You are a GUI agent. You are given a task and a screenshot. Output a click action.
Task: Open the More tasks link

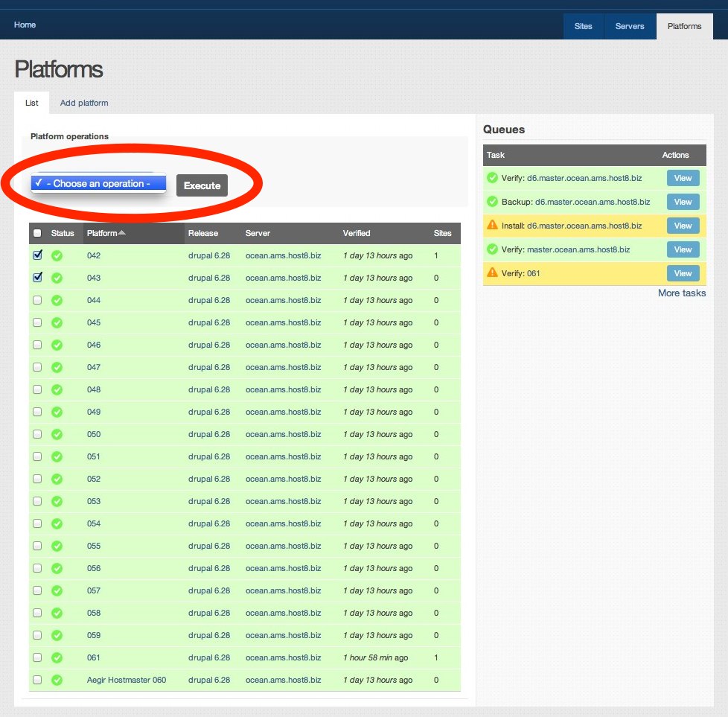681,293
